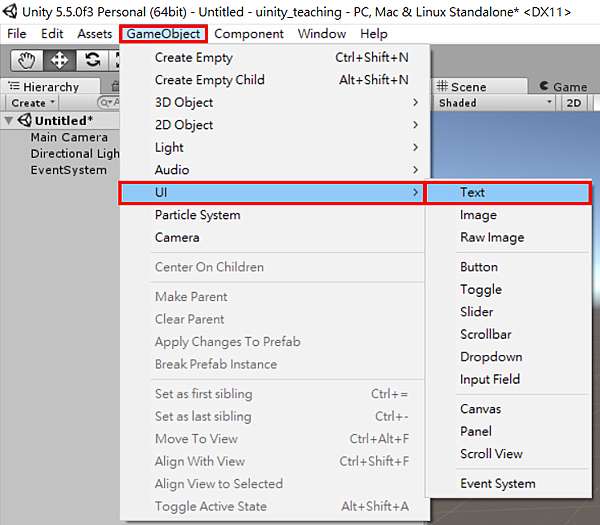
Task: Collapse the Untitled* scene tree
Action: click(8, 121)
